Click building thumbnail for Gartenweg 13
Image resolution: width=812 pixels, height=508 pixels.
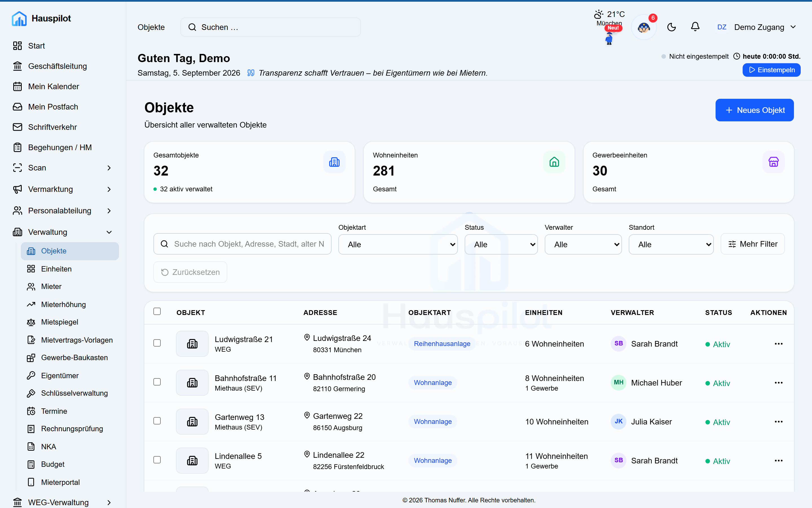[x=192, y=422]
